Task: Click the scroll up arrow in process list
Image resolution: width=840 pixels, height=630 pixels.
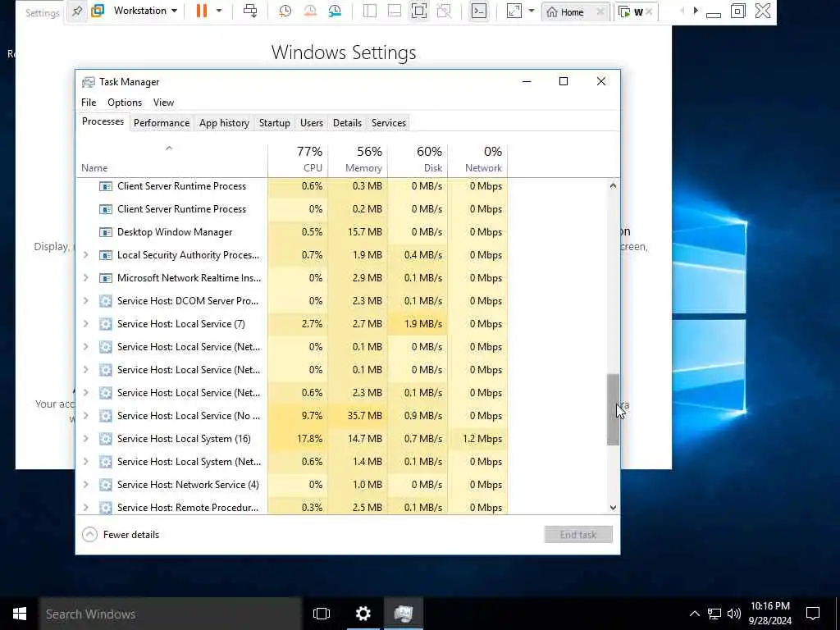Action: [613, 186]
